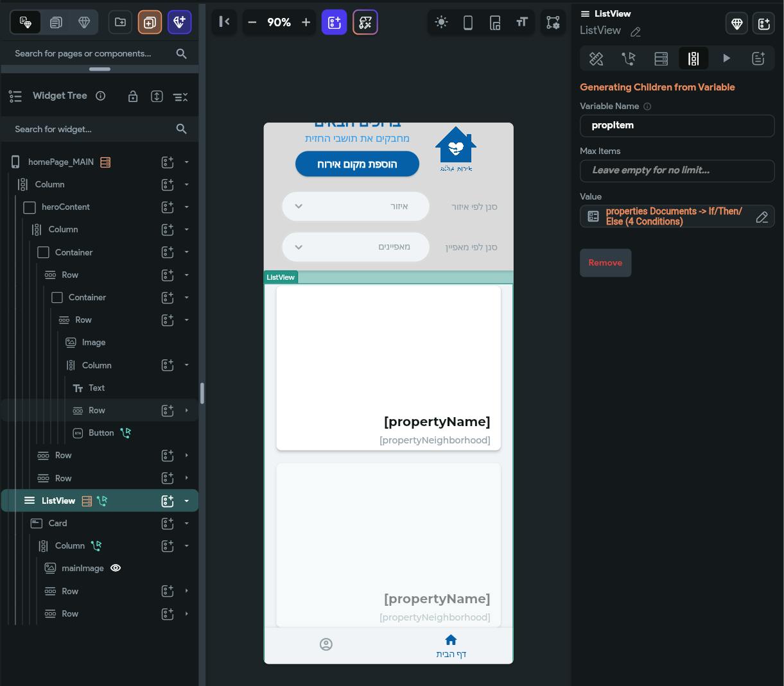784x686 pixels.
Task: Collapse the heroContent tree arrow
Action: [x=187, y=207]
